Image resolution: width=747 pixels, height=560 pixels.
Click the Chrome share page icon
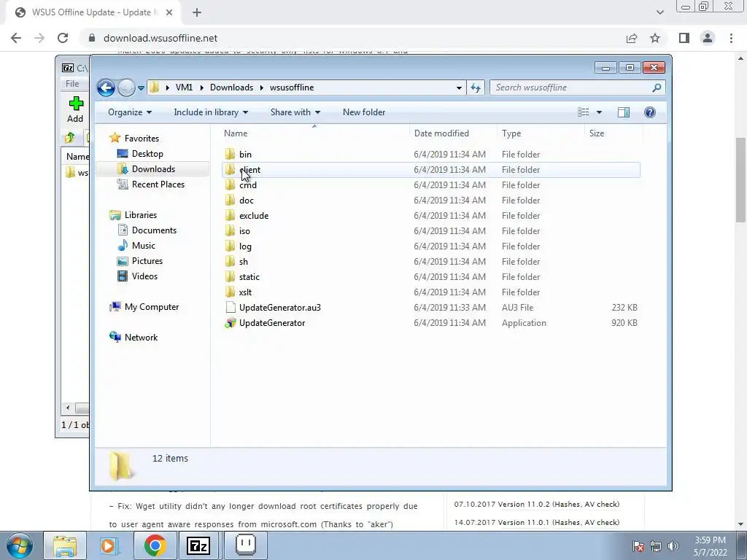632,38
